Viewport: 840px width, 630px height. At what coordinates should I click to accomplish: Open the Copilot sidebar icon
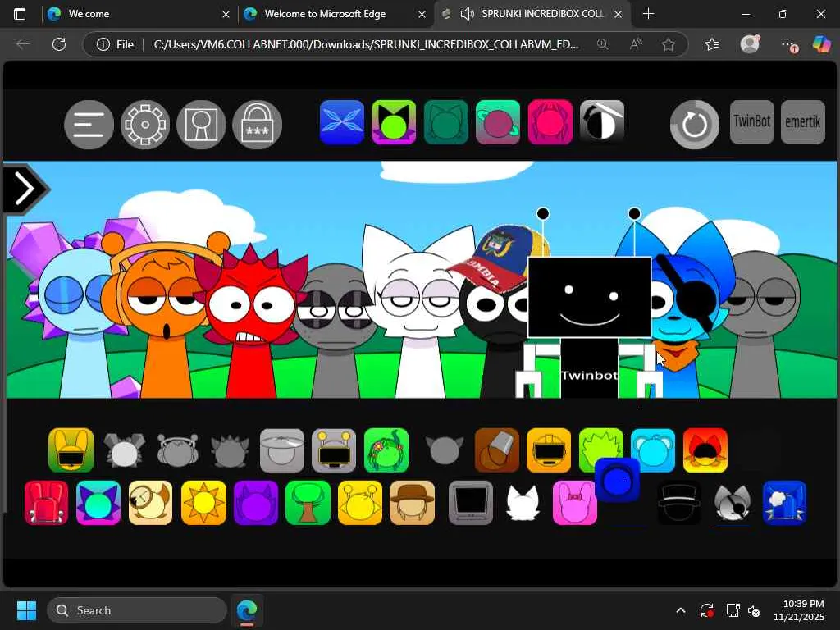(821, 44)
